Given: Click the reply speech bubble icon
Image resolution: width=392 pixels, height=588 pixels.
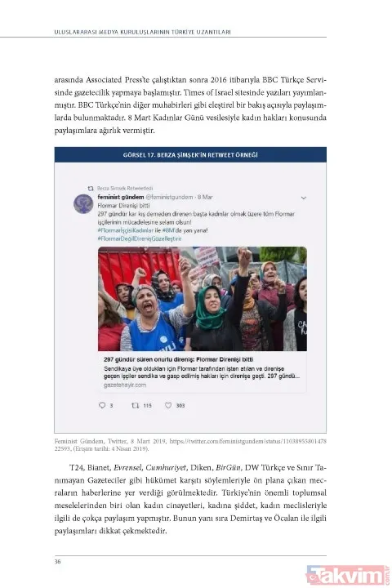Looking at the screenshot, I should click(x=101, y=405).
